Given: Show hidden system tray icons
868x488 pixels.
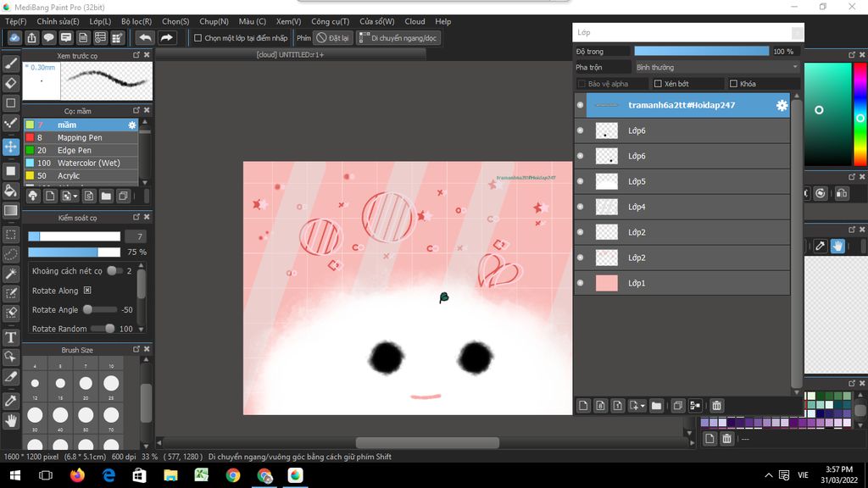Looking at the screenshot, I should [768, 475].
